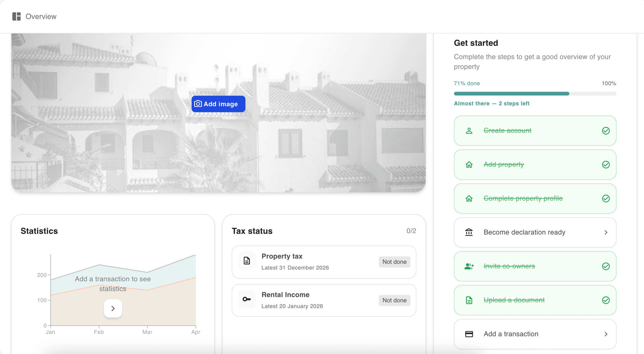
Task: Toggle the Complete property profile checkmark
Action: click(x=606, y=198)
